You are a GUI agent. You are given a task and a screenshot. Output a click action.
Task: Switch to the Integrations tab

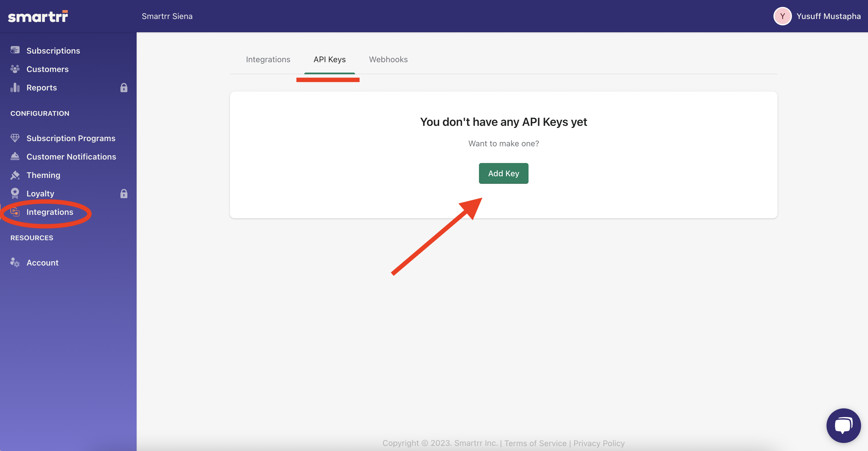click(268, 59)
